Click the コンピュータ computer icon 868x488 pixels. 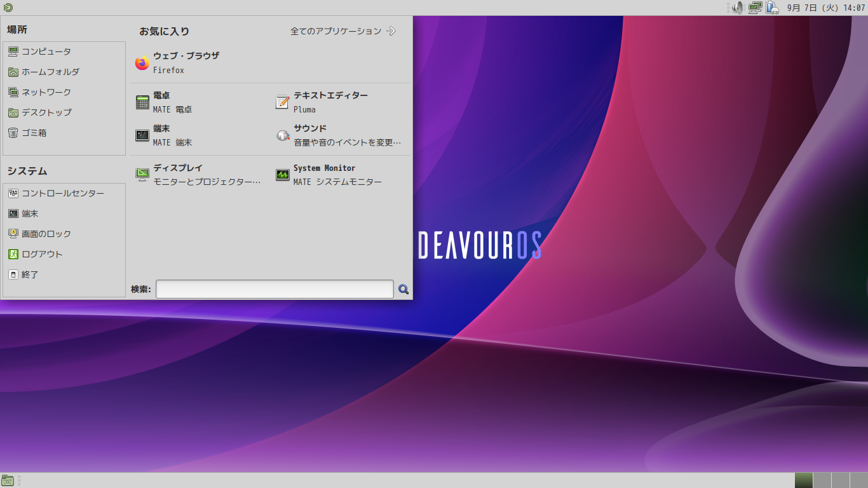pos(13,51)
